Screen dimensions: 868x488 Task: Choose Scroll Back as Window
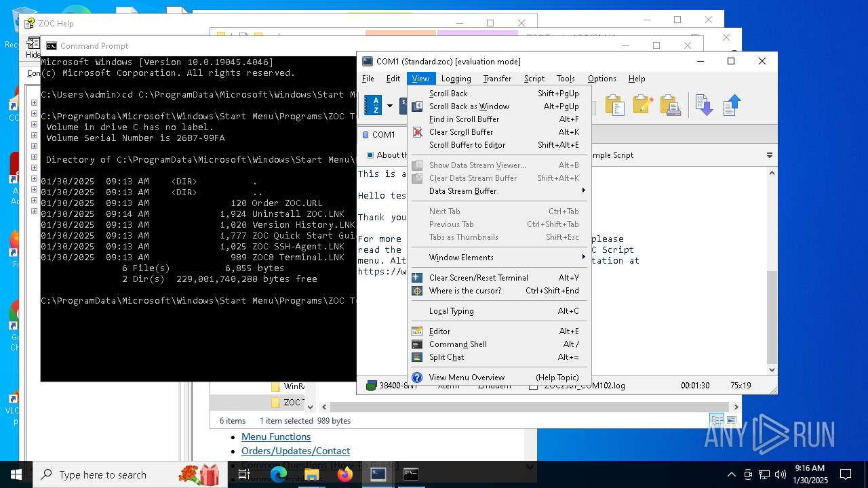[x=498, y=106]
